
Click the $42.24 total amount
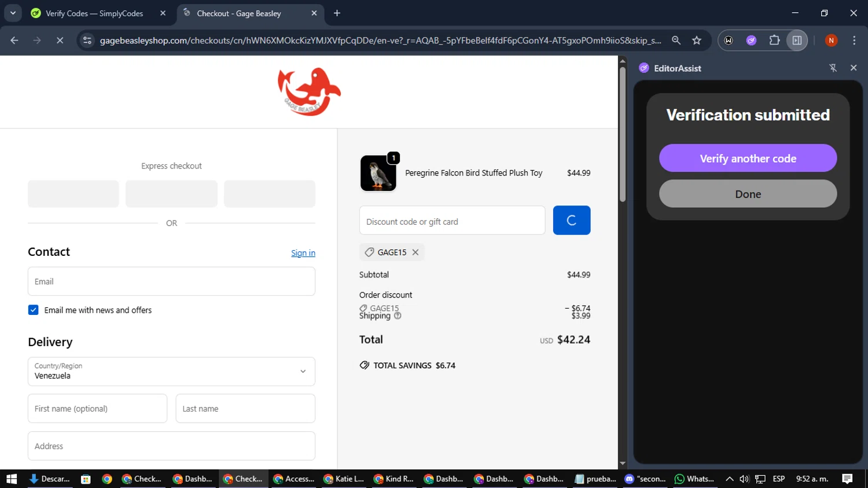coord(573,340)
